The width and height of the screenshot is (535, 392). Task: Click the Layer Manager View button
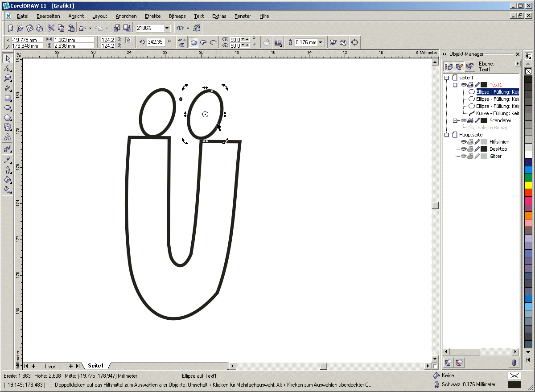pos(470,67)
